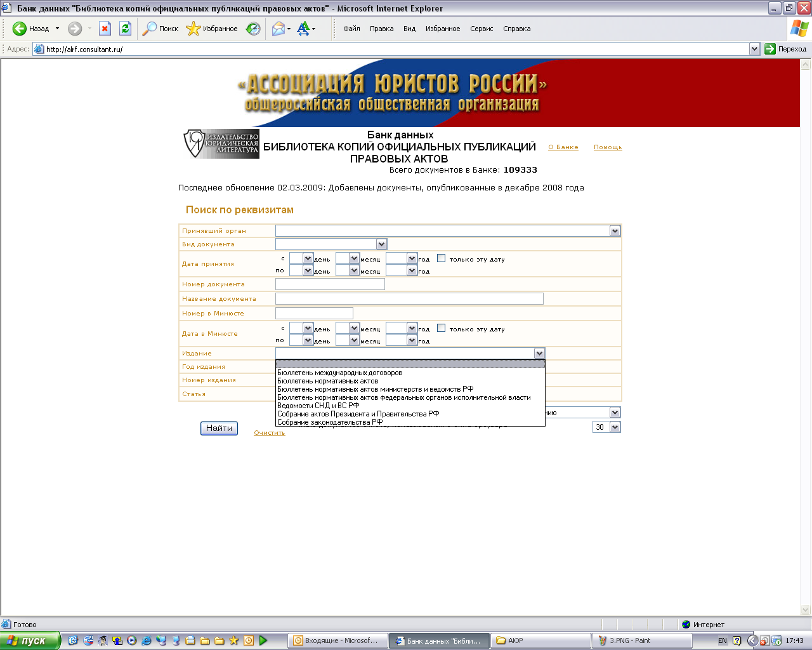
Task: Click the Mail envelope toolbar icon
Action: click(278, 29)
